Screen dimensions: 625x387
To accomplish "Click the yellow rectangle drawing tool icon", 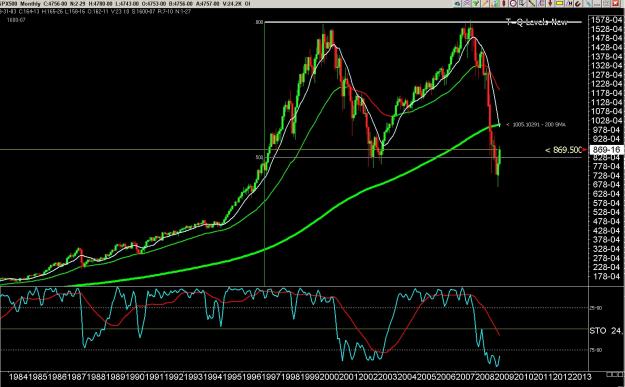I will pyautogui.click(x=559, y=4).
